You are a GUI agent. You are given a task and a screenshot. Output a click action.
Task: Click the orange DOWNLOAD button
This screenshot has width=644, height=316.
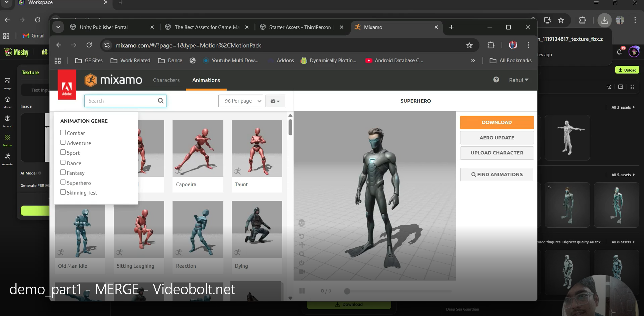[497, 122]
